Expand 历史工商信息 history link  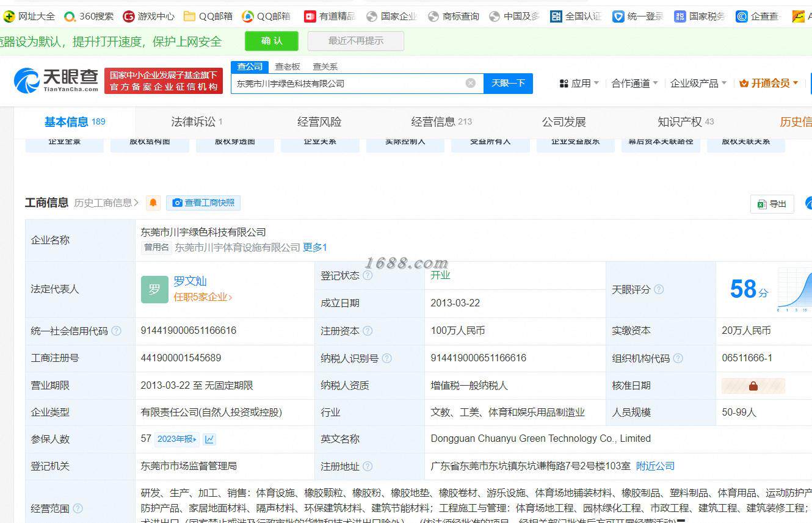click(x=106, y=203)
